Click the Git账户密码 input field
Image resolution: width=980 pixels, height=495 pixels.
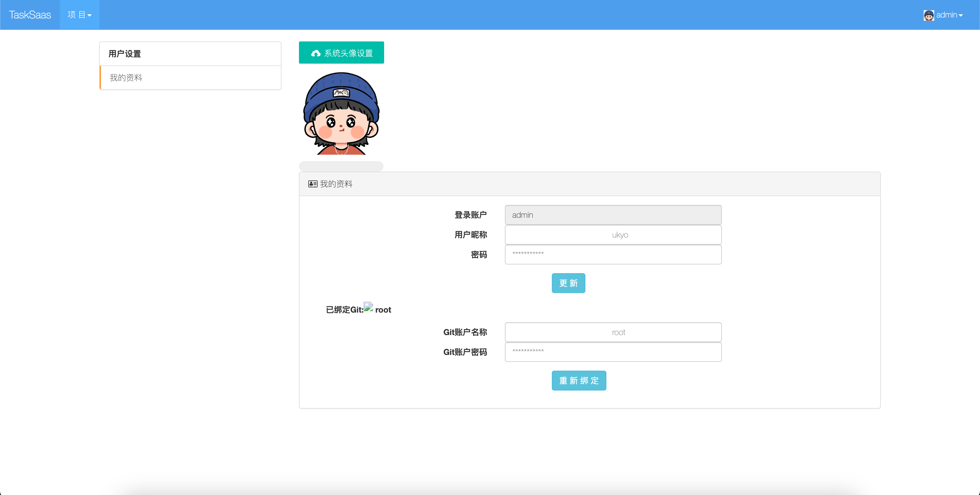(x=613, y=352)
